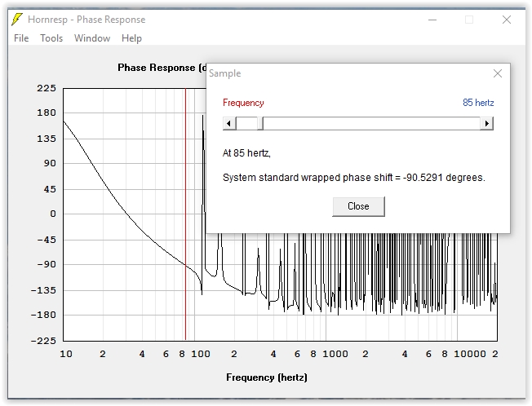
Task: Click the 'Sample' dialog title
Action: pos(225,73)
